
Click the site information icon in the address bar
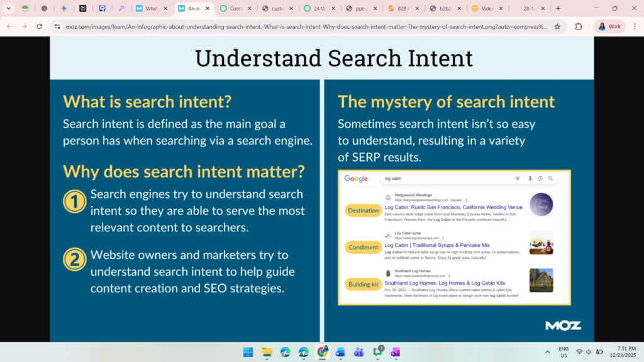point(58,27)
